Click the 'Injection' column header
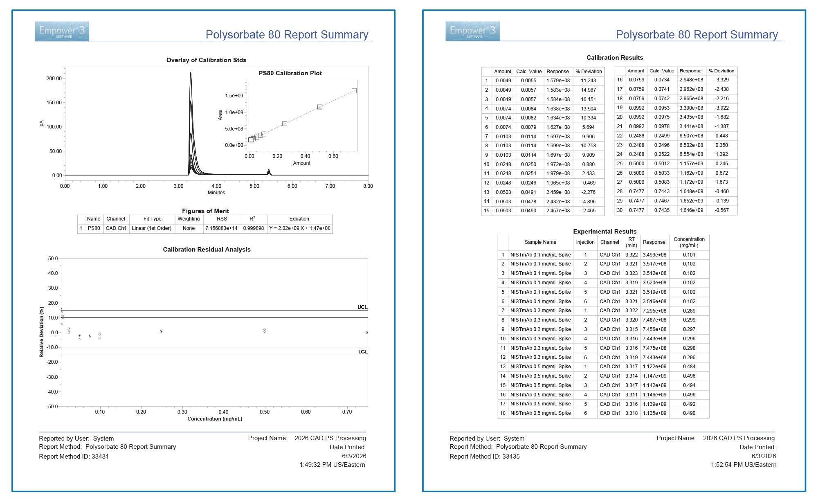This screenshot has width=818, height=504. click(x=585, y=242)
